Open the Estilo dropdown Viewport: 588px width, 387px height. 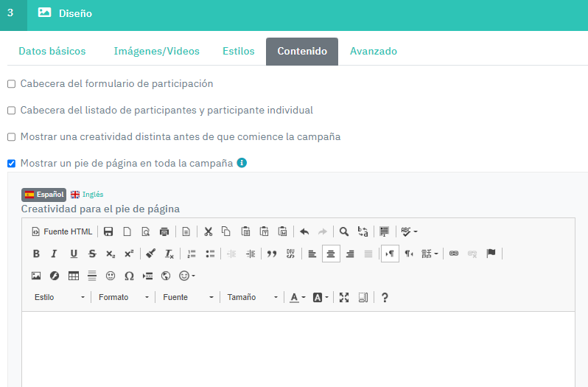(60, 297)
